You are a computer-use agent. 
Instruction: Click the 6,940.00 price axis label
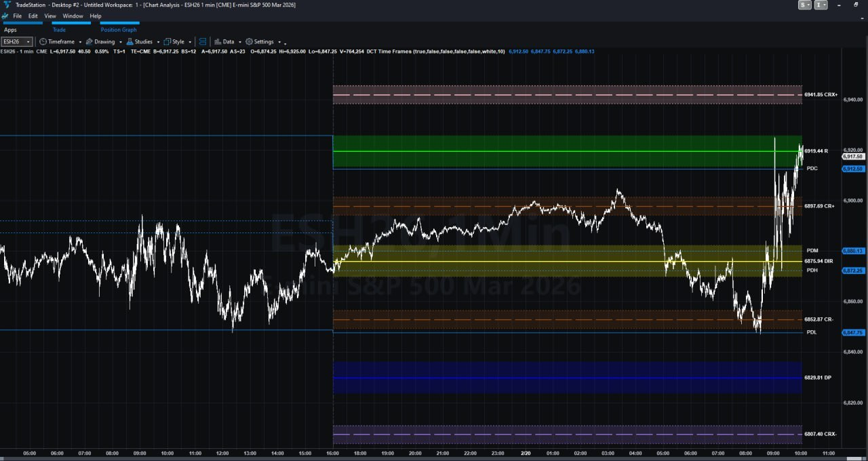852,100
